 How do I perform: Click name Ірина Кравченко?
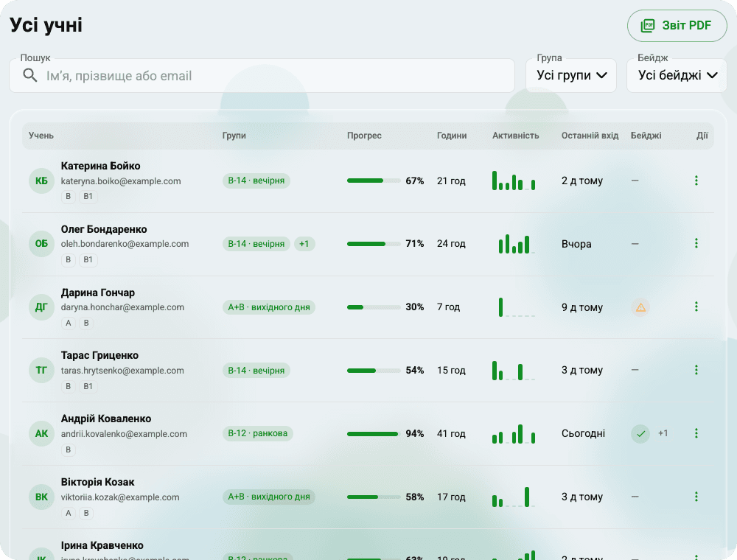[102, 545]
